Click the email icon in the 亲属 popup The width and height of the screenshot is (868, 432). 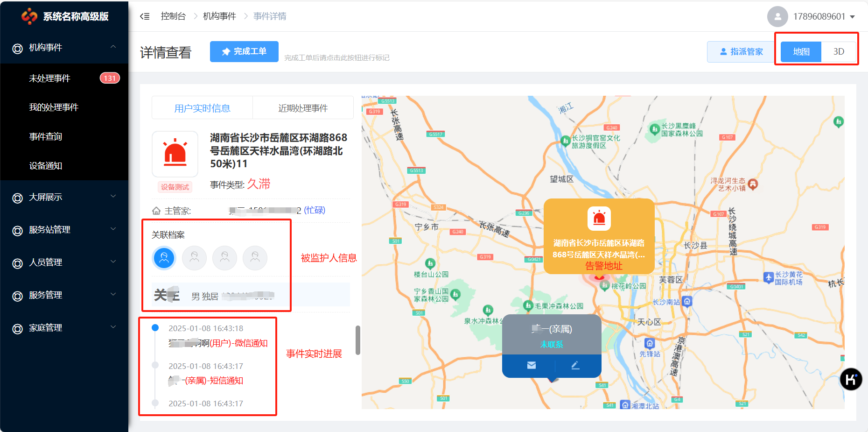(x=531, y=365)
